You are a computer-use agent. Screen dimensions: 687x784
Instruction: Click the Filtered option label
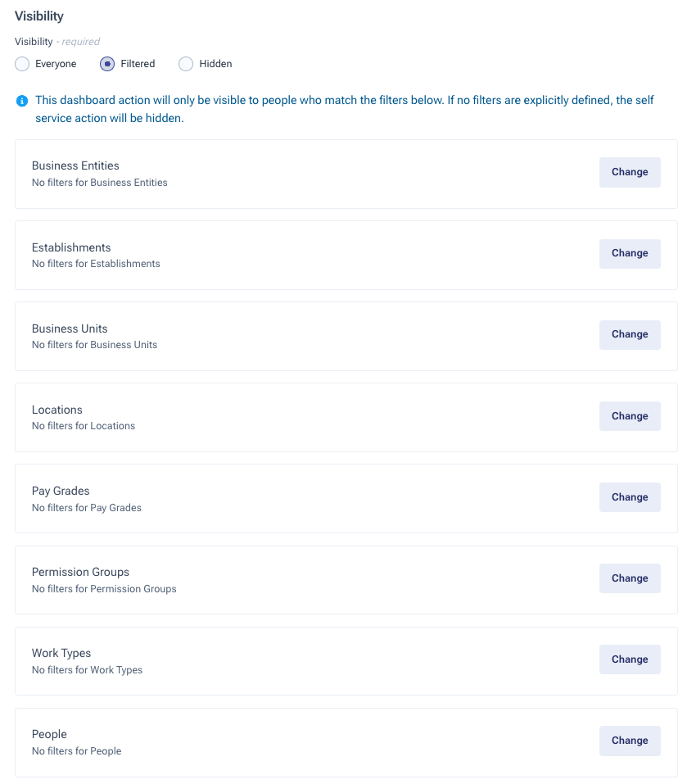pyautogui.click(x=138, y=64)
